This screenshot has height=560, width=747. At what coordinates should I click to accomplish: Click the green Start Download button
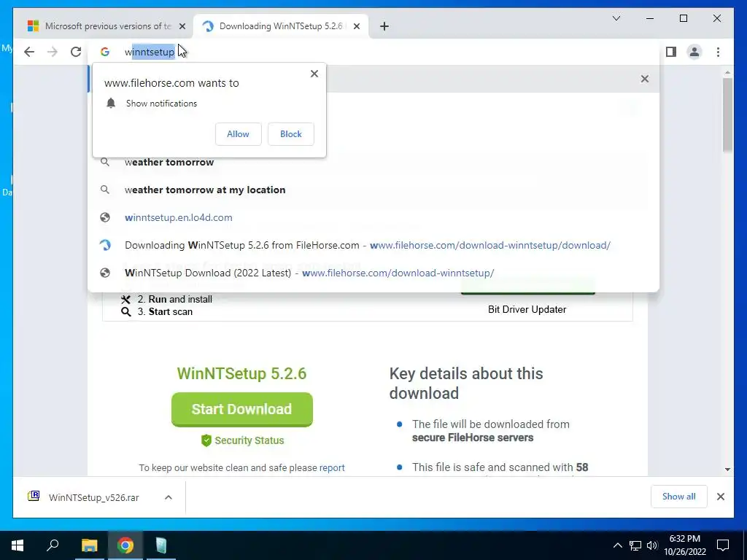point(242,410)
